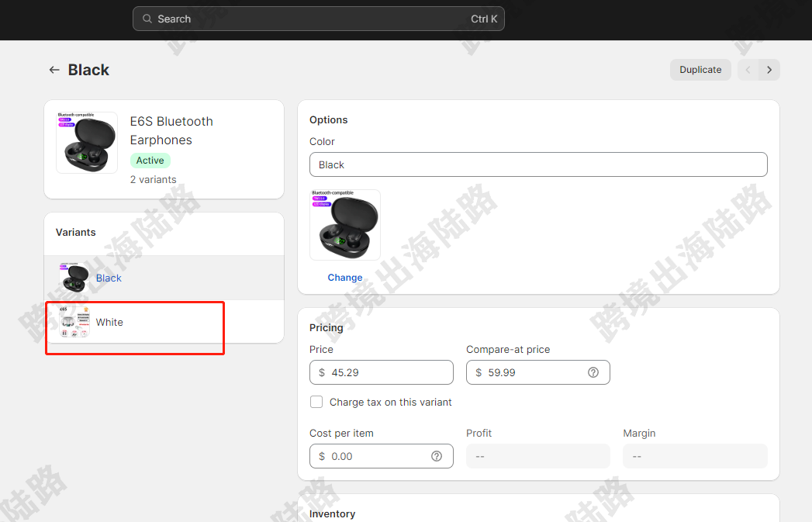This screenshot has height=522, width=812.
Task: Click the E6S Bluetooth Earphones title
Action: coord(171,130)
